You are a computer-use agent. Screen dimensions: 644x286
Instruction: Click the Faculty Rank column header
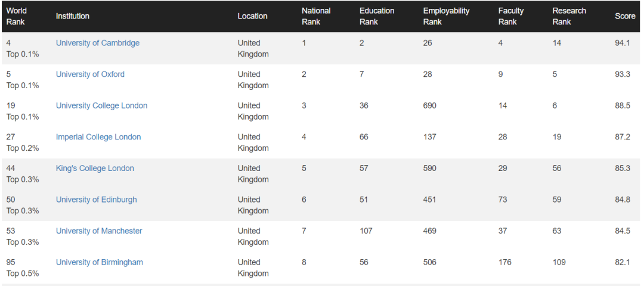click(x=510, y=17)
